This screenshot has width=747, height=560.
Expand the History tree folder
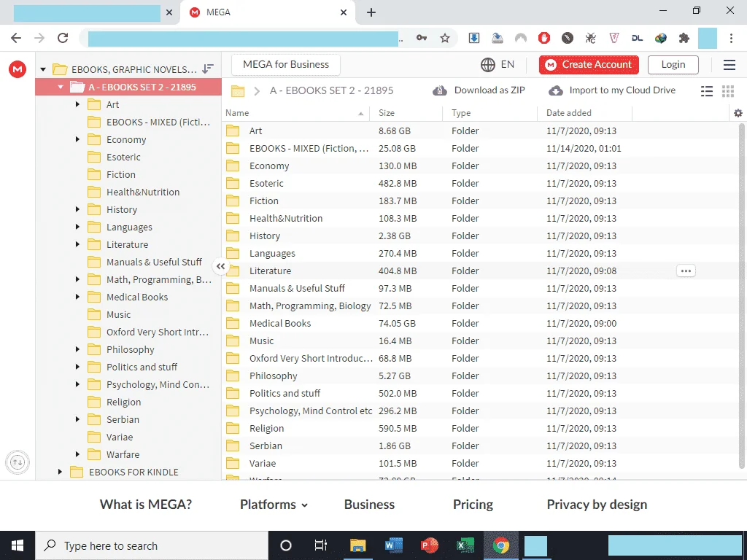pos(77,209)
